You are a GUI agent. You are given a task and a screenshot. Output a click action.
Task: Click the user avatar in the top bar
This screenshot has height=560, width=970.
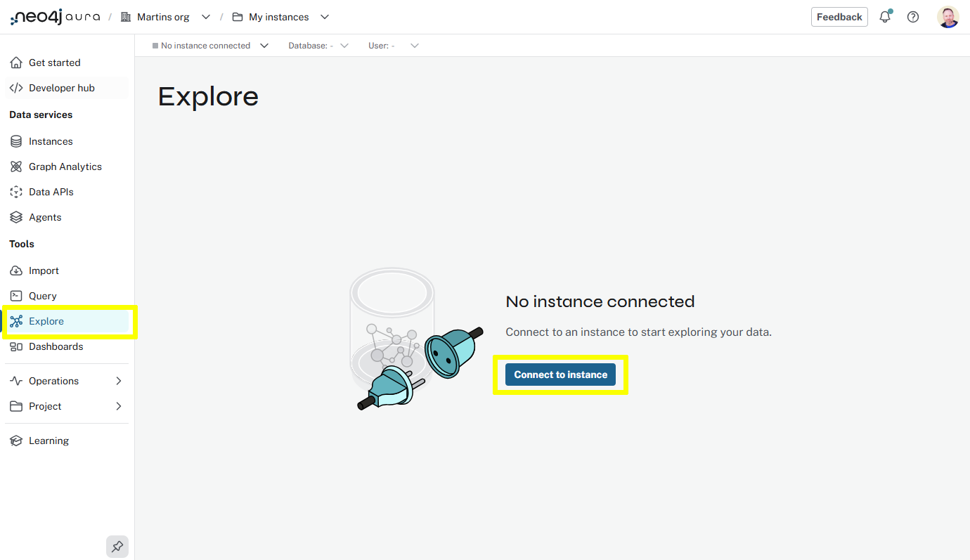(x=948, y=16)
